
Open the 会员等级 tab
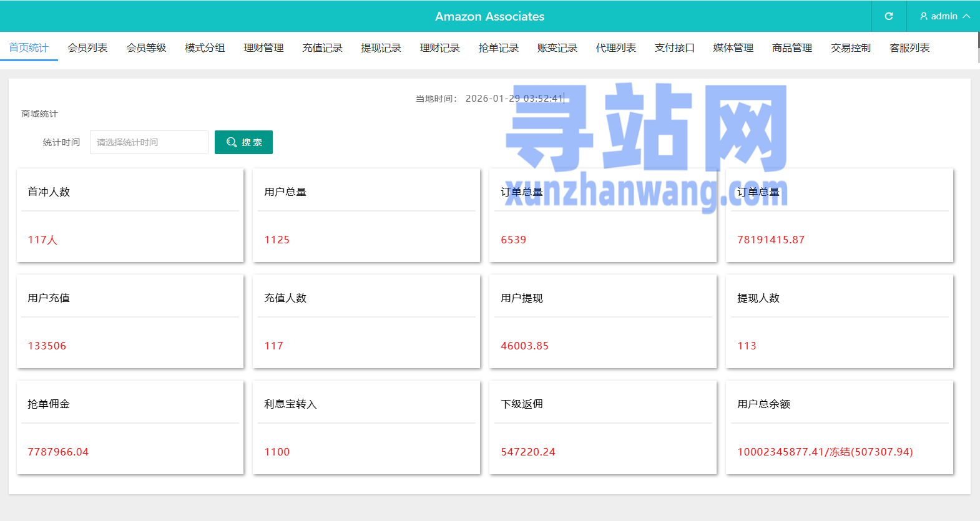(146, 48)
